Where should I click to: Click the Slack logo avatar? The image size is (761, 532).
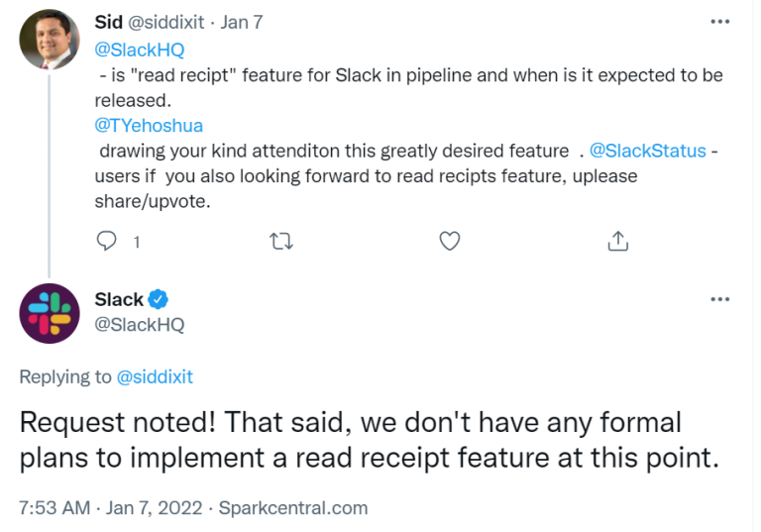click(50, 314)
